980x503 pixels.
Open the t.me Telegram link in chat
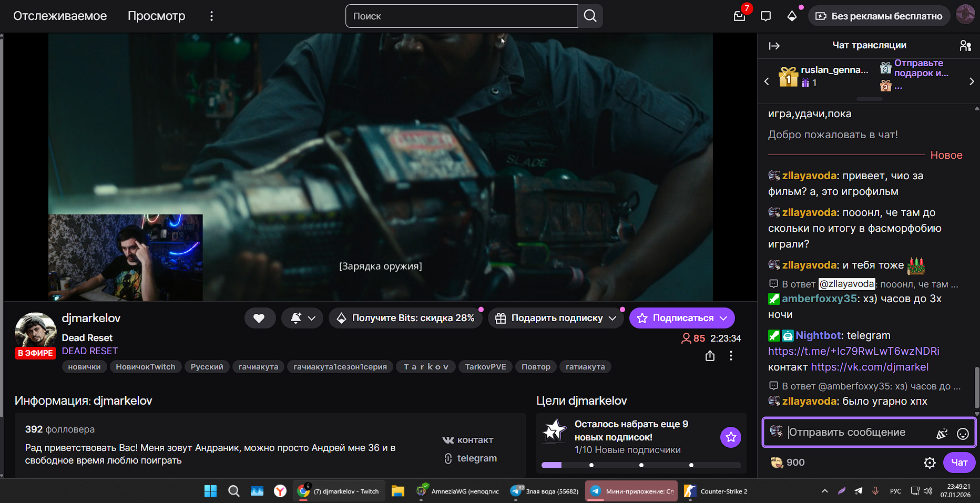854,351
